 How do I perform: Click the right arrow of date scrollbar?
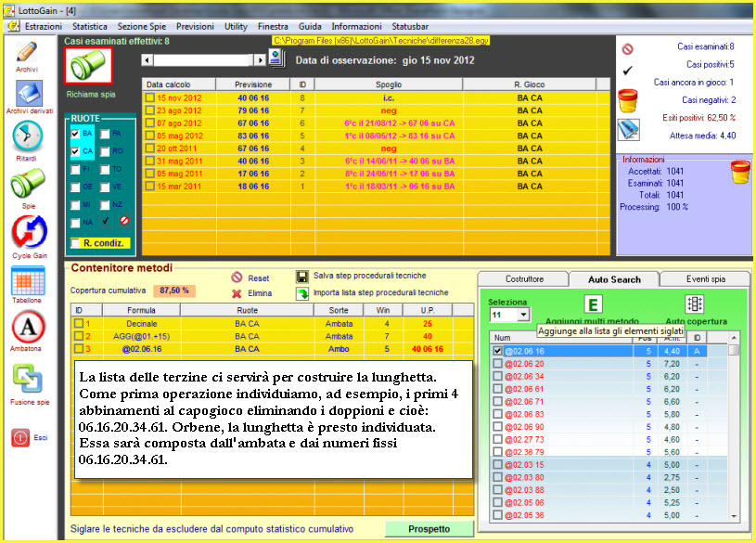(260, 59)
